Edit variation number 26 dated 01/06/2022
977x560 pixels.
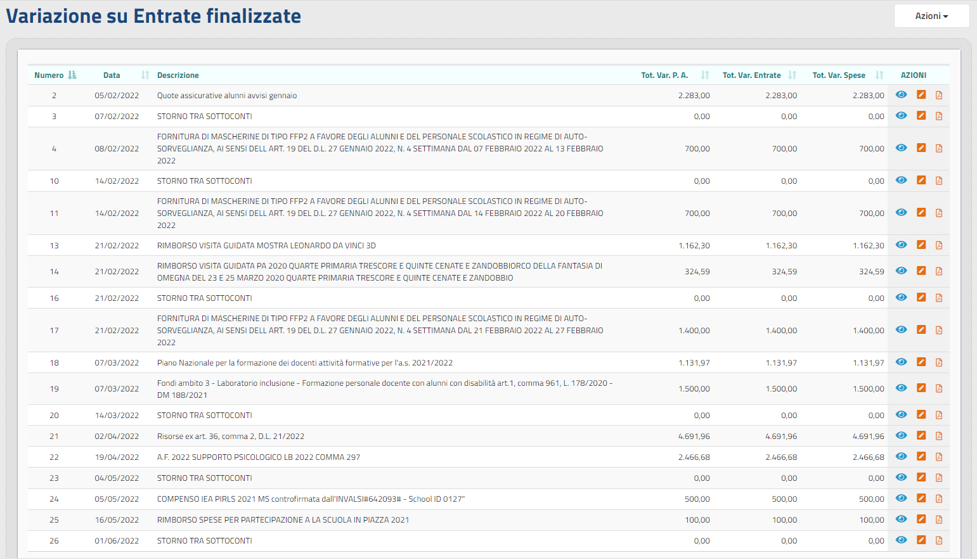(x=921, y=540)
